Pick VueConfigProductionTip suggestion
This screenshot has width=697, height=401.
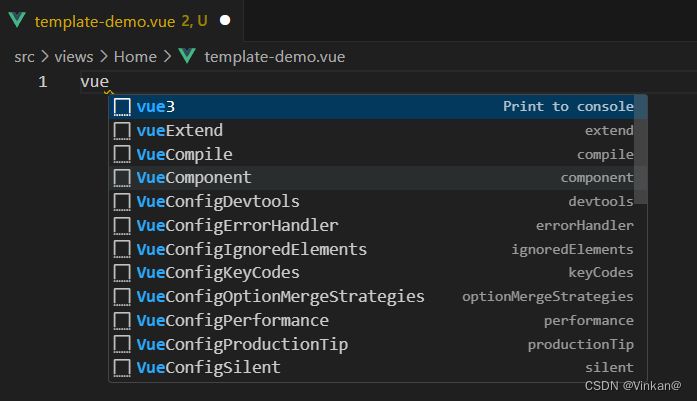point(378,344)
